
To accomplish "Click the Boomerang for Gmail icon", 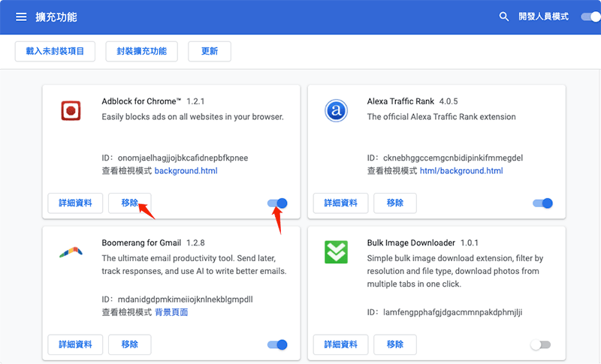I will (71, 252).
